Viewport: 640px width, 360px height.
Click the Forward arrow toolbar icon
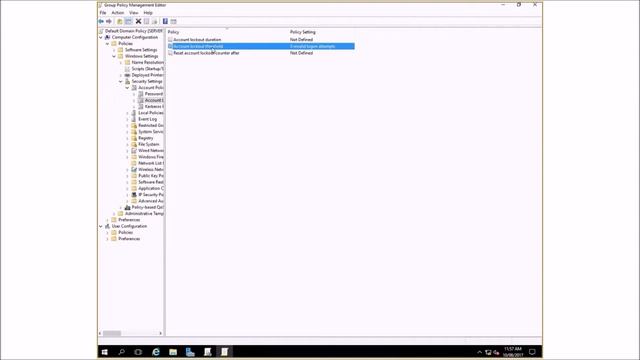pyautogui.click(x=109, y=21)
